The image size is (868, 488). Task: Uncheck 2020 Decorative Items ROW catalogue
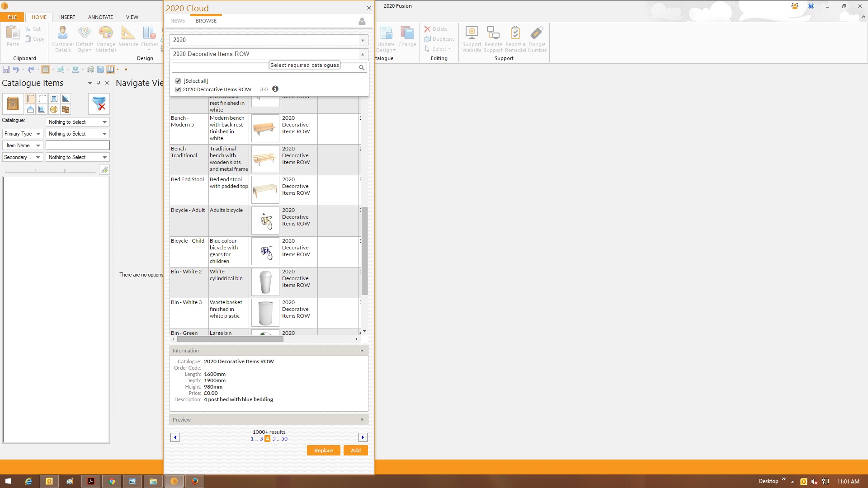(178, 89)
